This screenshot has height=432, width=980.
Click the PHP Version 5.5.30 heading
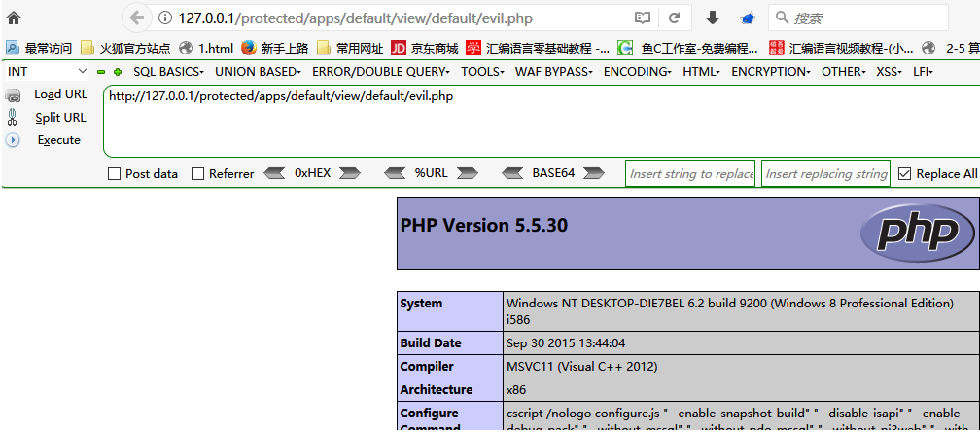pyautogui.click(x=484, y=225)
